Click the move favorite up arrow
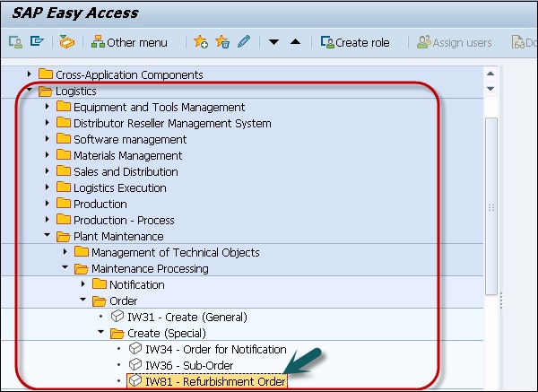Image resolution: width=538 pixels, height=392 pixels. click(295, 42)
